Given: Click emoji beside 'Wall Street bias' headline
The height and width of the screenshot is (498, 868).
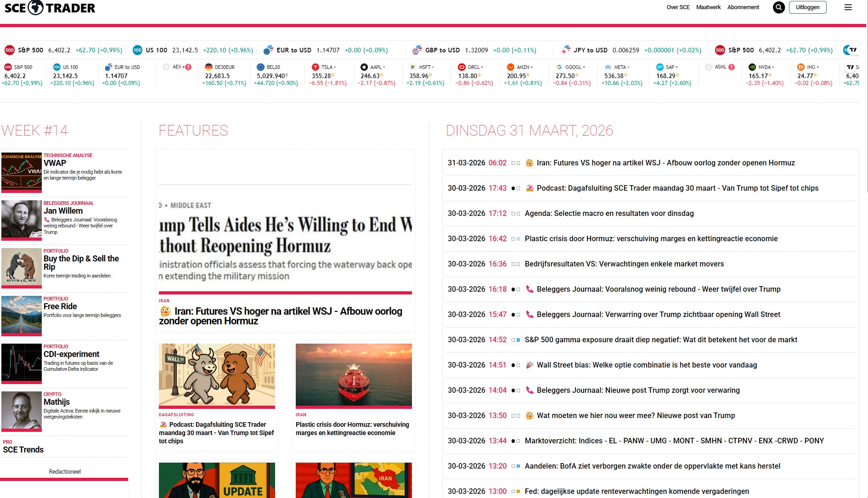Looking at the screenshot, I should coord(530,365).
